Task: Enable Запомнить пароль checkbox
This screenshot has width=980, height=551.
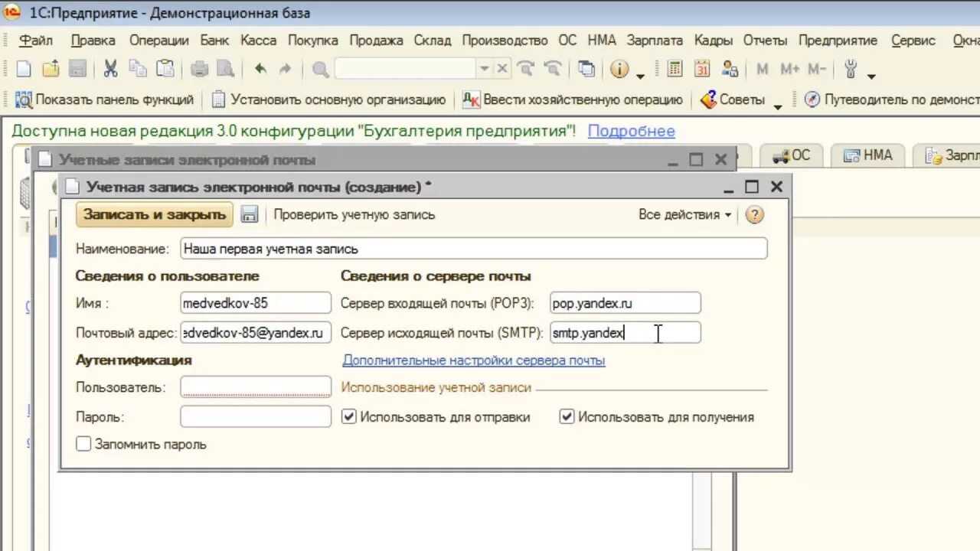Action: point(83,444)
